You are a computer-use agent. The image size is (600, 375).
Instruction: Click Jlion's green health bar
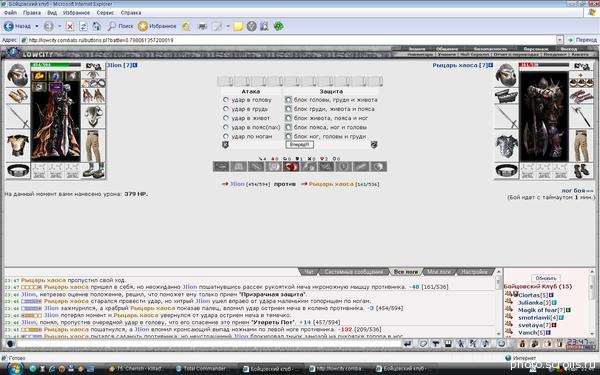tap(56, 65)
